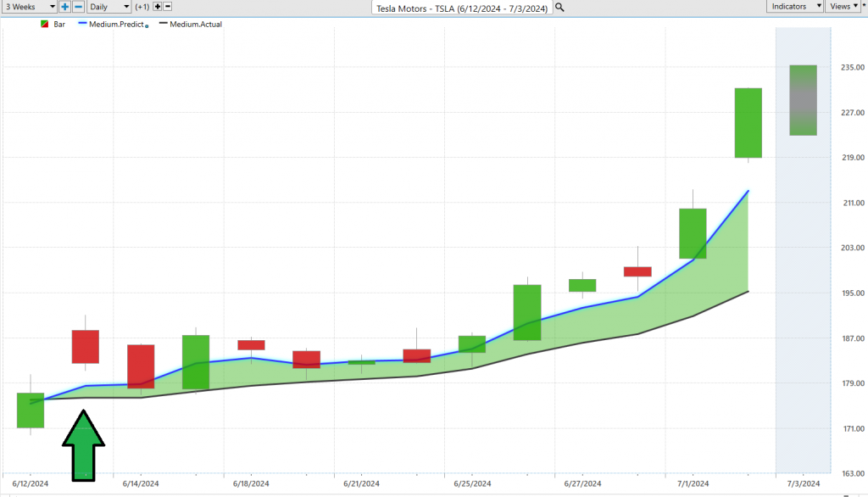Click the magnifier search icon beside symbol box

(559, 7)
